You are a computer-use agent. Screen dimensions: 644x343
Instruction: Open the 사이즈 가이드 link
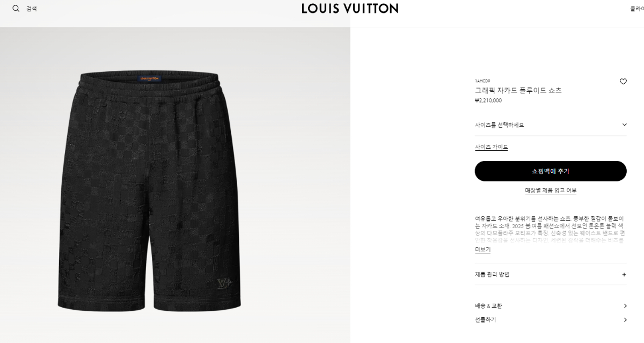tap(491, 147)
